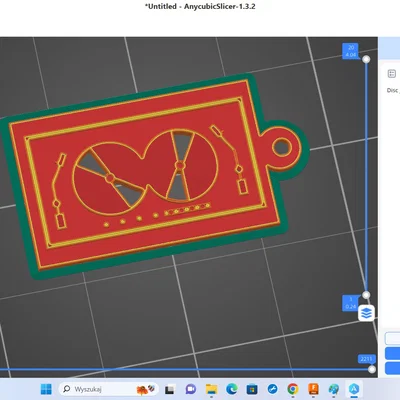400x400 pixels.
Task: Click the white input field in right panel
Action: [393, 338]
